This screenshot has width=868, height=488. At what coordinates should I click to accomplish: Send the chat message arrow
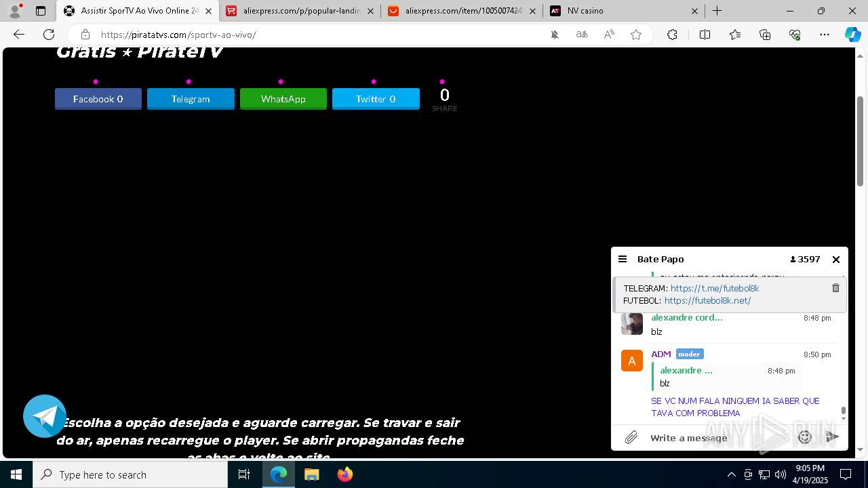833,438
